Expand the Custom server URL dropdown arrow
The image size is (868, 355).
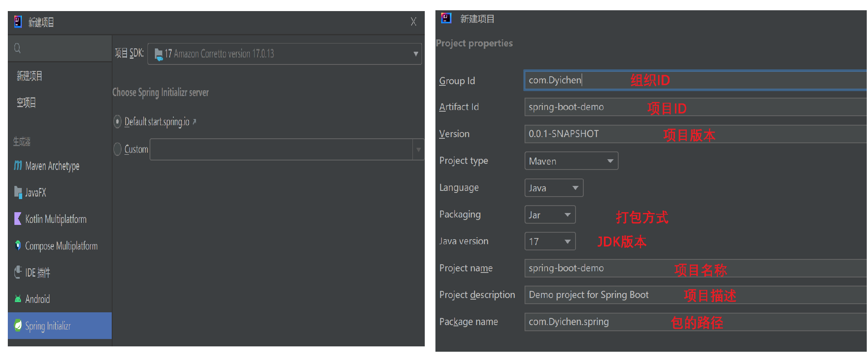click(418, 149)
